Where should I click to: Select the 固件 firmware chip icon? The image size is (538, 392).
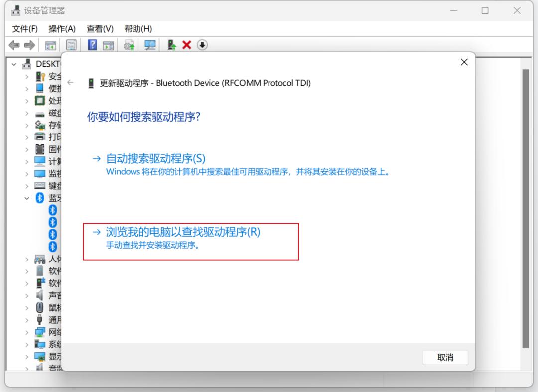(x=40, y=149)
